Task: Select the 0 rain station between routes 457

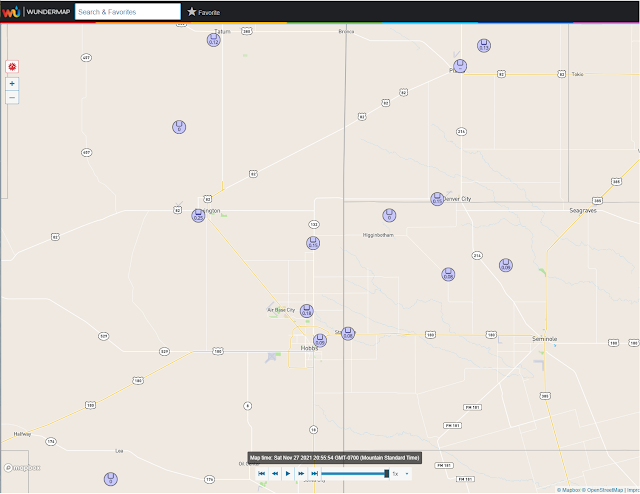Action: tap(179, 127)
